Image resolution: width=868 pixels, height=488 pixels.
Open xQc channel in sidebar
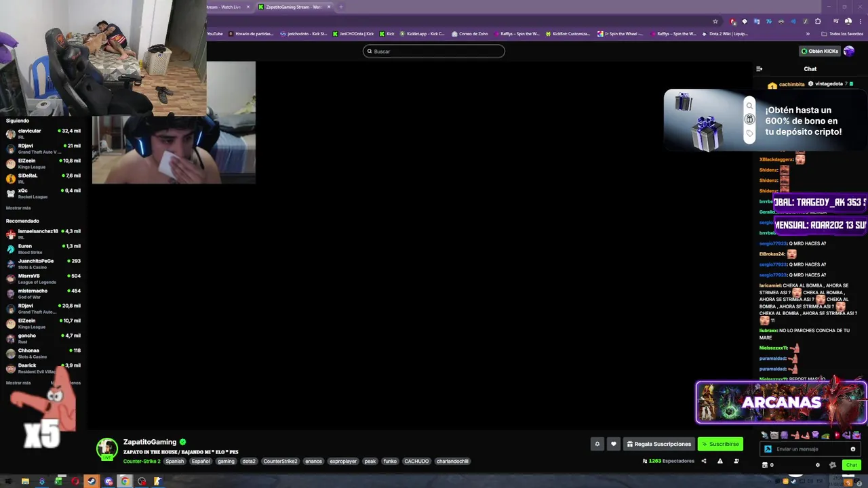(x=43, y=193)
